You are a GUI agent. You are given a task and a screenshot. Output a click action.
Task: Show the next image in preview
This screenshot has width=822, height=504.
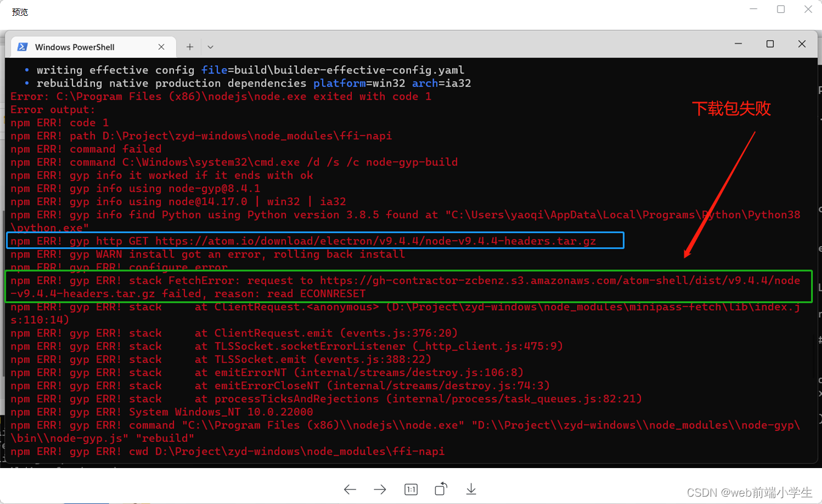click(x=380, y=489)
